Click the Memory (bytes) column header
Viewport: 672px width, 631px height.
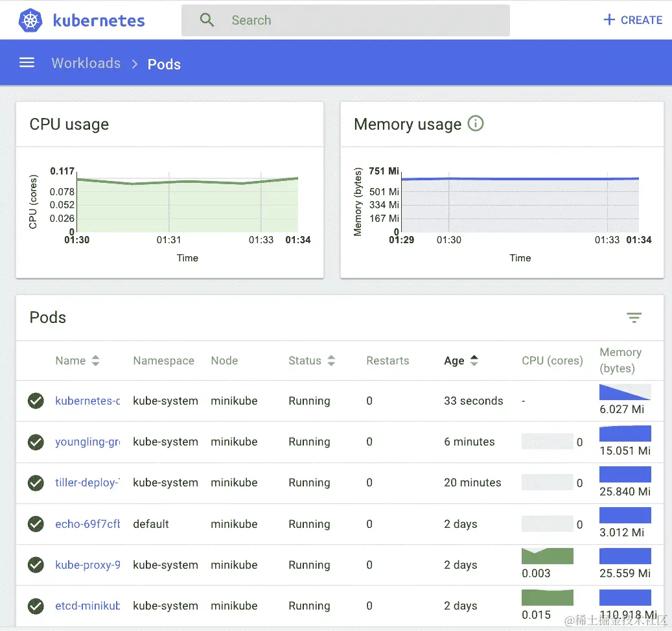621,361
